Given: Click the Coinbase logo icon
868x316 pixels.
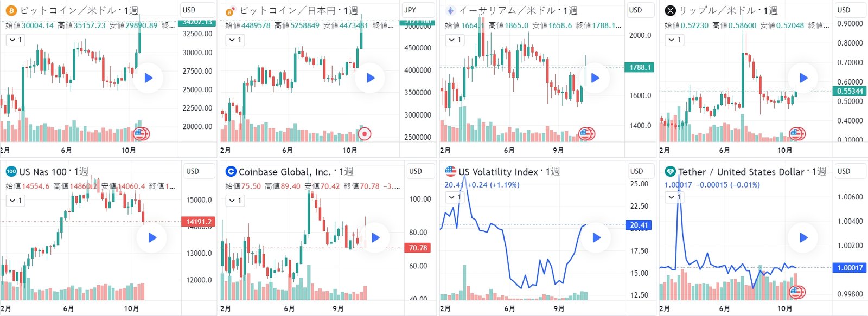Looking at the screenshot, I should click(x=231, y=172).
